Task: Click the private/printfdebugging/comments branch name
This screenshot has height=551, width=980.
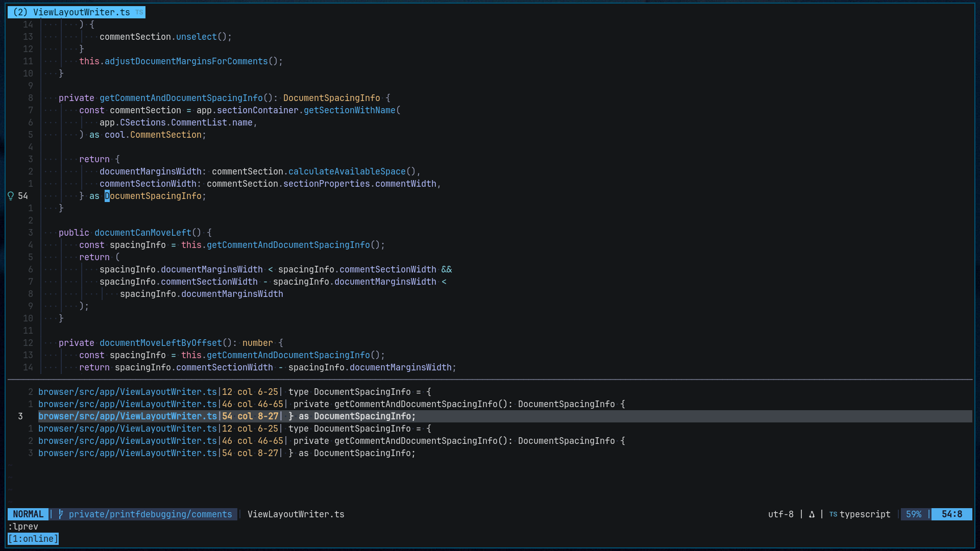Action: click(x=150, y=514)
